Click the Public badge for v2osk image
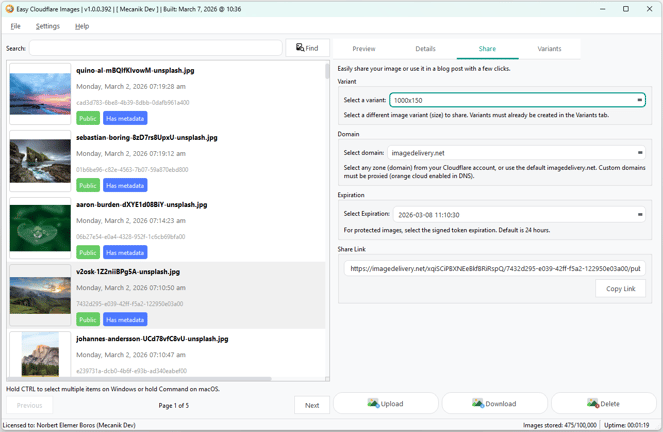This screenshot has width=663, height=432. pos(88,320)
